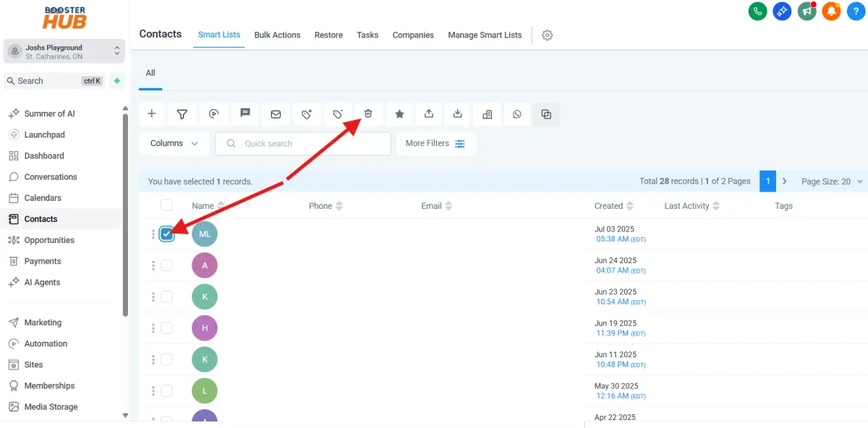
Task: Click page 1 pagination button
Action: point(767,181)
